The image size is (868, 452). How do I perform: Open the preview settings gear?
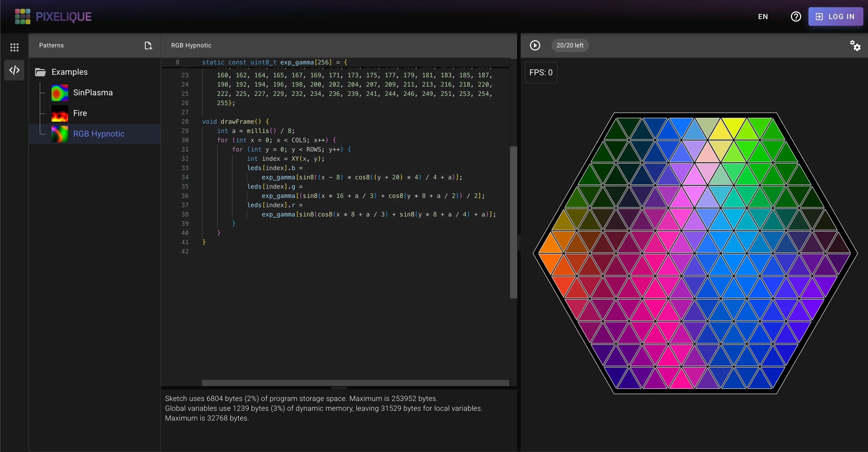click(855, 46)
